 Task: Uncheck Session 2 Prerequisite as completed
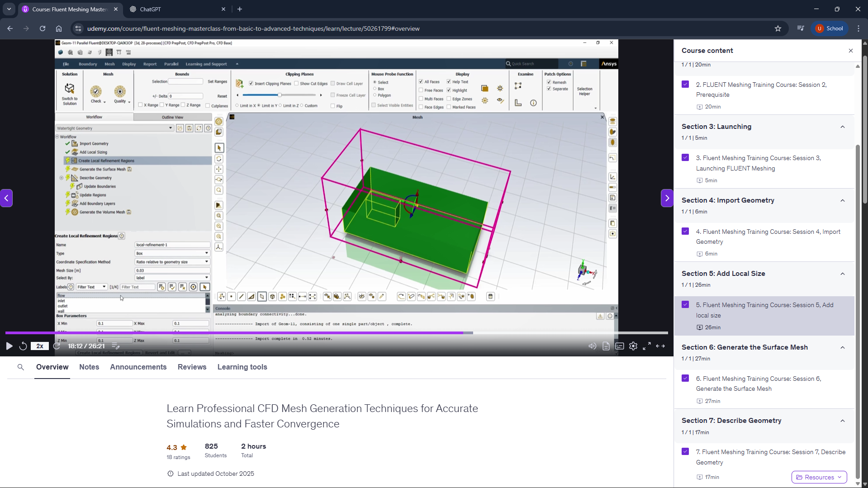pos(686,84)
